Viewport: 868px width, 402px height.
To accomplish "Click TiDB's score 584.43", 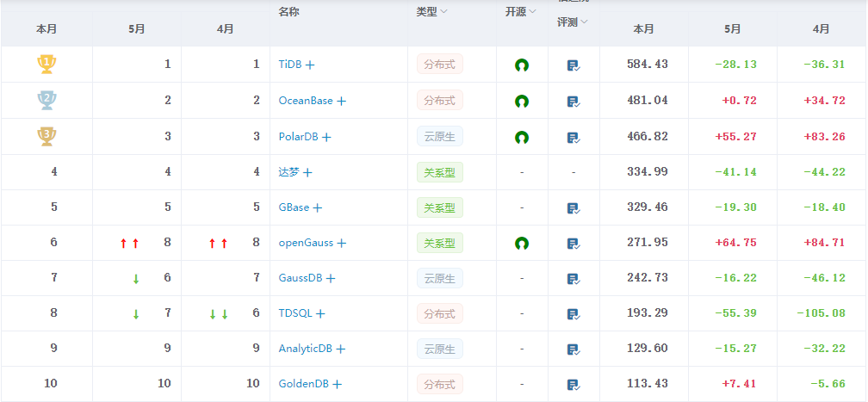I will 648,65.
